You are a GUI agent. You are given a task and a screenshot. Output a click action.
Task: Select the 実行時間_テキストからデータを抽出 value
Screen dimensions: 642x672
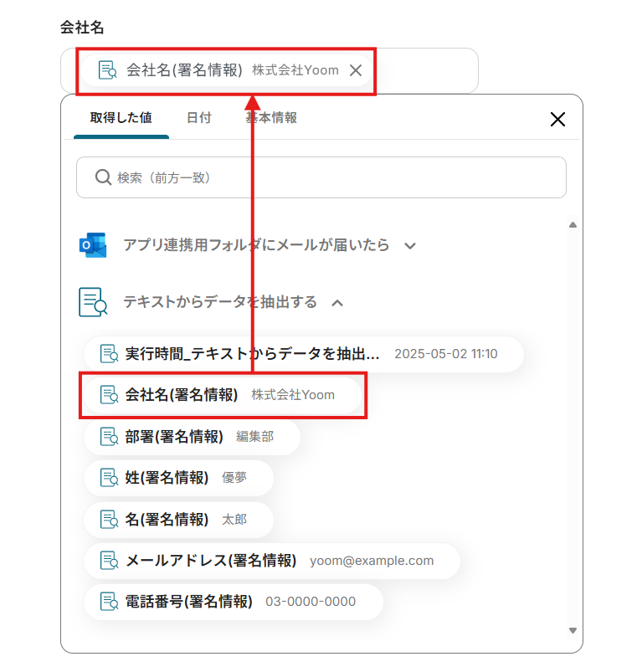(x=304, y=354)
